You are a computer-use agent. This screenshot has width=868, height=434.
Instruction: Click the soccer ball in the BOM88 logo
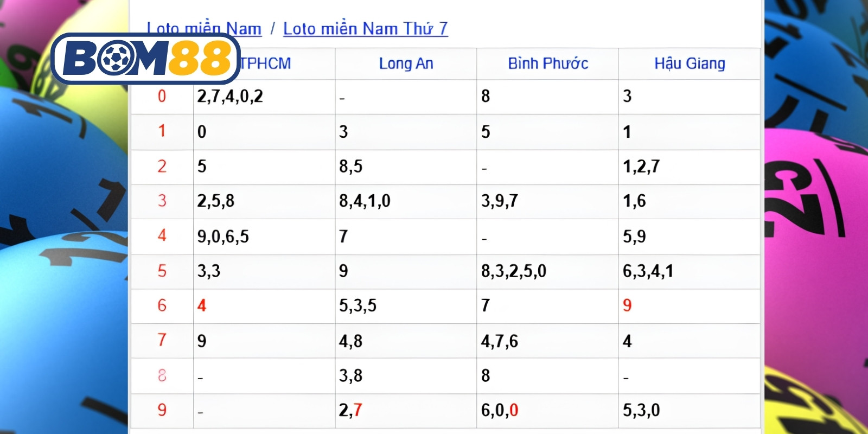point(116,59)
